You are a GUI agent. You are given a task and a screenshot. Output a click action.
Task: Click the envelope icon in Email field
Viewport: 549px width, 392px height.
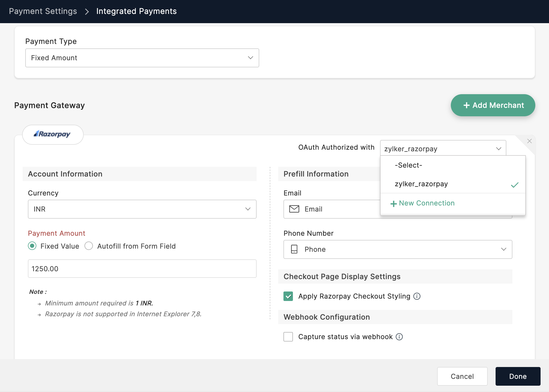click(x=294, y=209)
